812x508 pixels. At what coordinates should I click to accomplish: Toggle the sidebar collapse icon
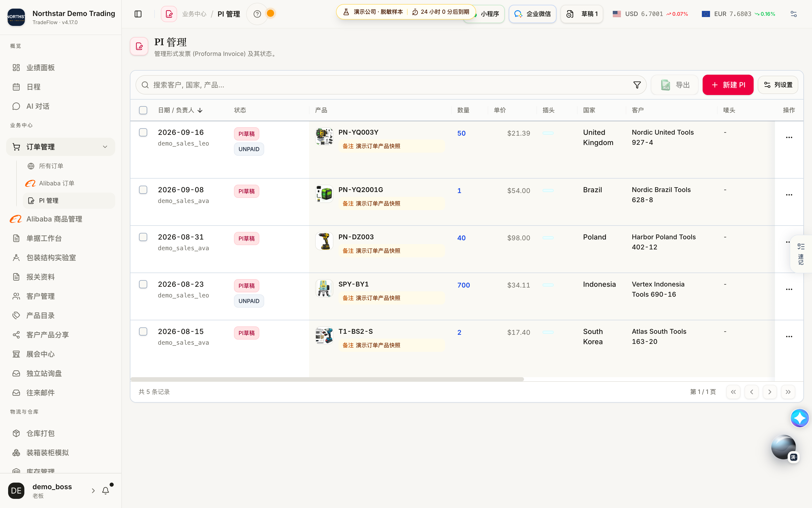coord(138,14)
